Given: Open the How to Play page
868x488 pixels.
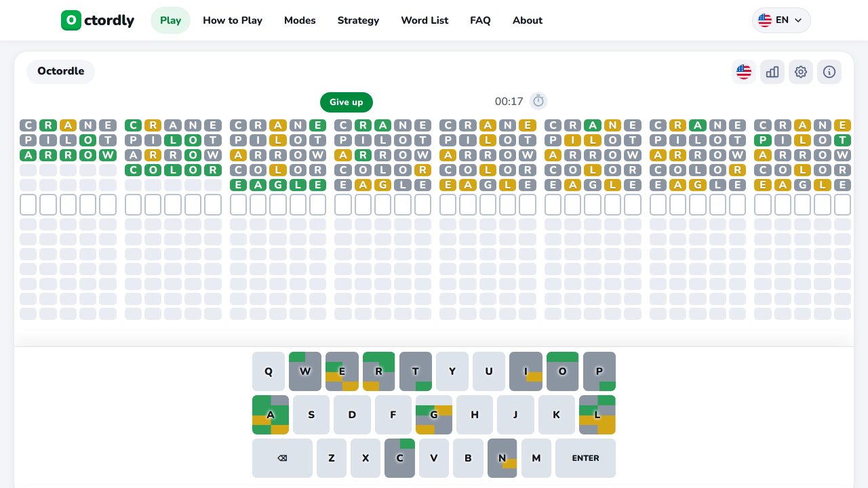Looking at the screenshot, I should (x=233, y=20).
